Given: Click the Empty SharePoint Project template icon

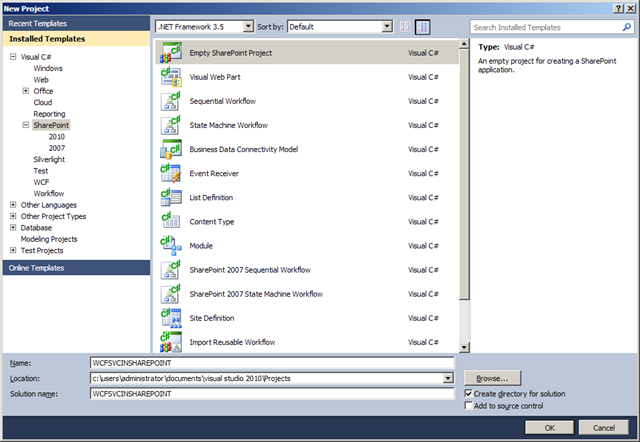Looking at the screenshot, I should pyautogui.click(x=171, y=53).
